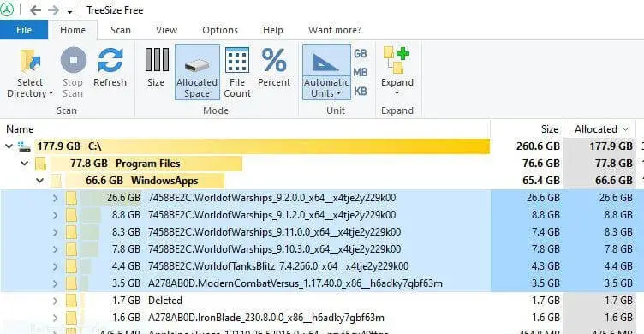Select the Deleted 1.7 GB entry
This screenshot has height=334, width=644.
164,301
